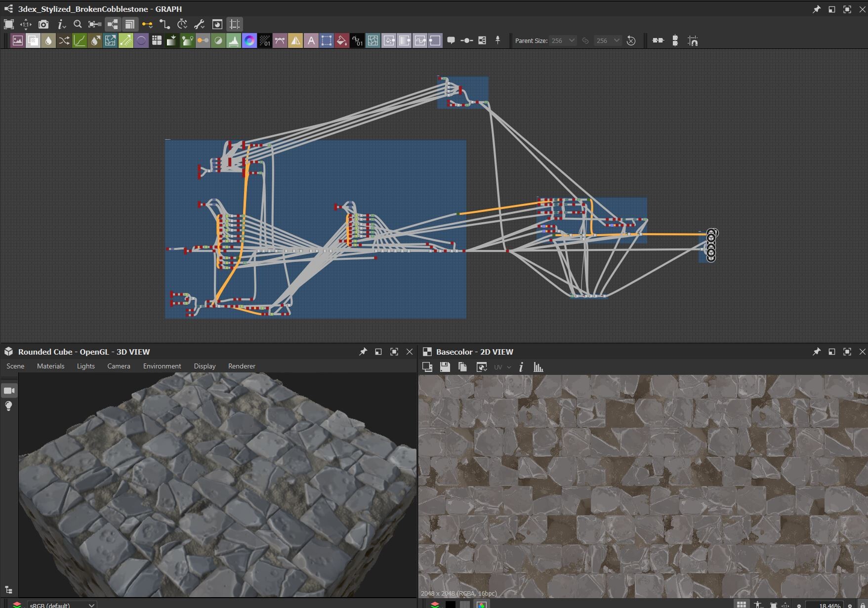The image size is (868, 608).
Task: Expand the UV dropdown in 2D view
Action: (x=509, y=367)
